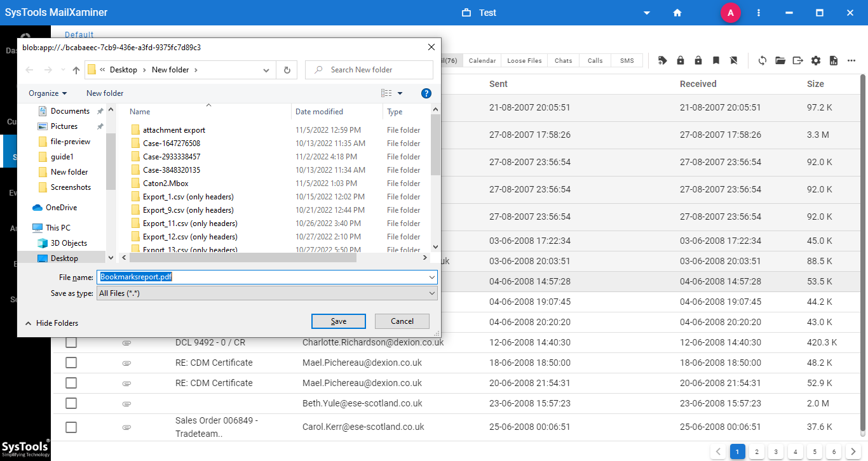This screenshot has height=461, width=868.
Task: Select checkbox for Beth.Yule email row
Action: (71, 403)
